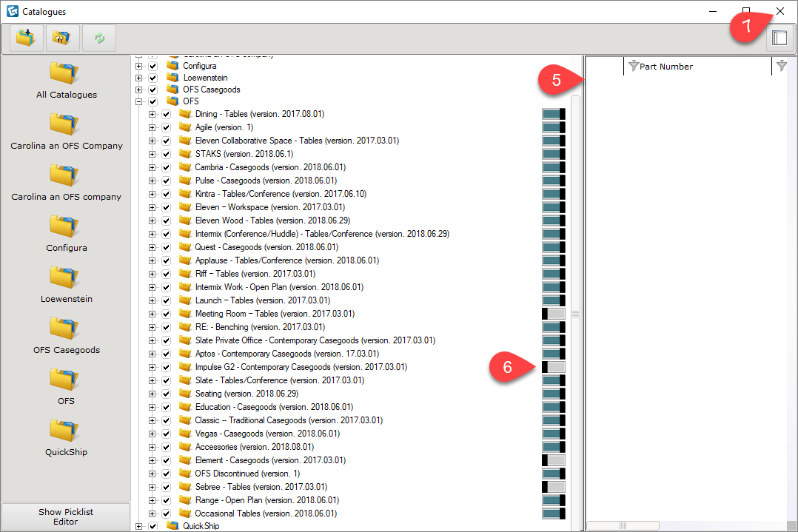Viewport: 798px width, 532px height.
Task: Click the part list horizontal scrollbar
Action: (623, 525)
